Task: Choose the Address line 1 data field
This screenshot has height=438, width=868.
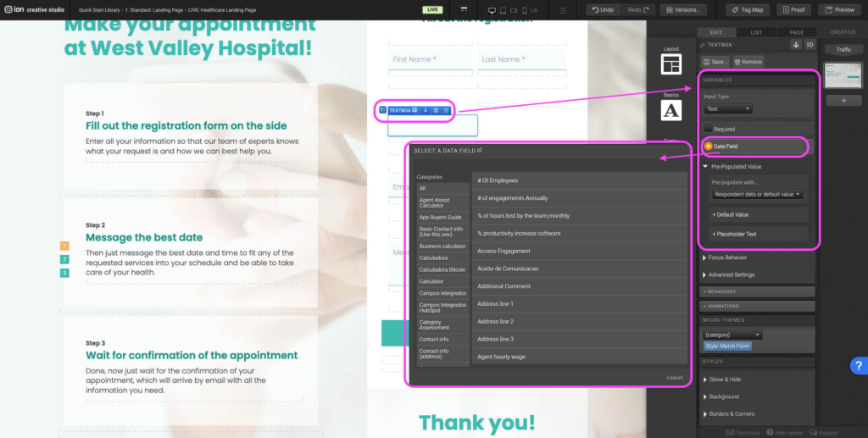Action: pos(580,303)
